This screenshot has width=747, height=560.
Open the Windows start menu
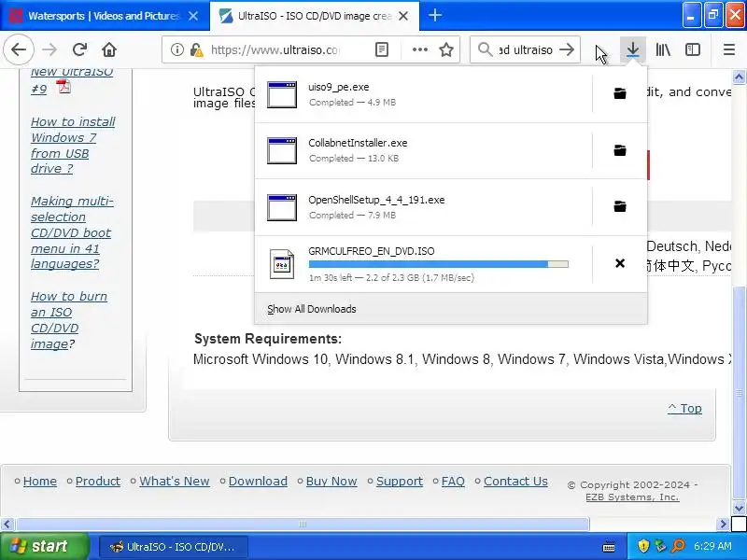(x=44, y=546)
